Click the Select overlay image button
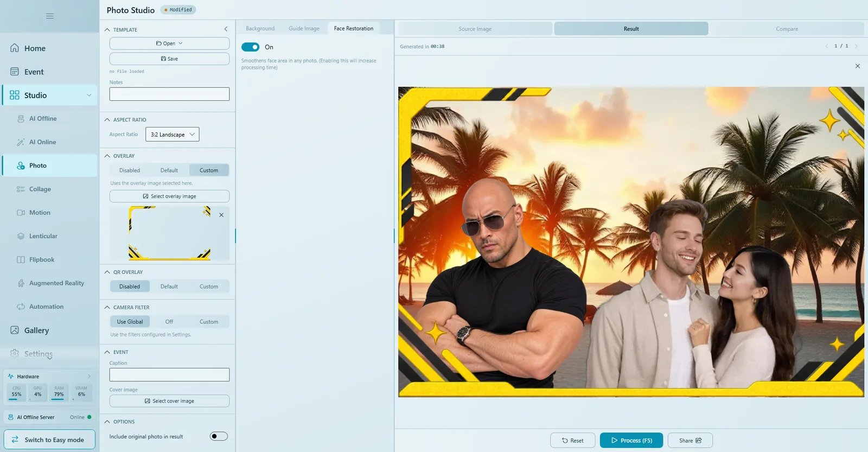The width and height of the screenshot is (868, 452). (x=169, y=196)
